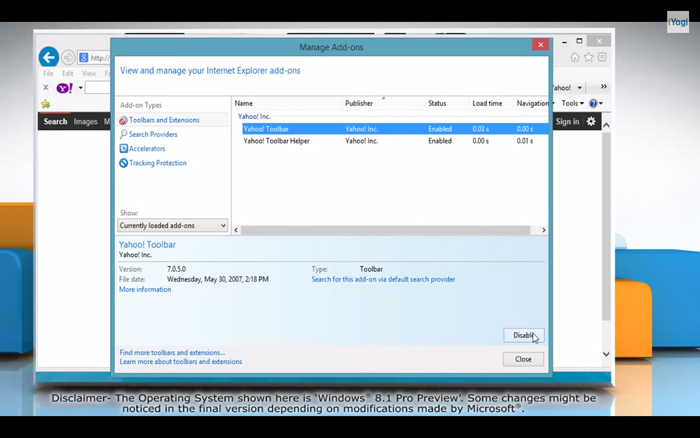
Task: Click the add-on list horizontal scrollbar
Action: point(390,230)
